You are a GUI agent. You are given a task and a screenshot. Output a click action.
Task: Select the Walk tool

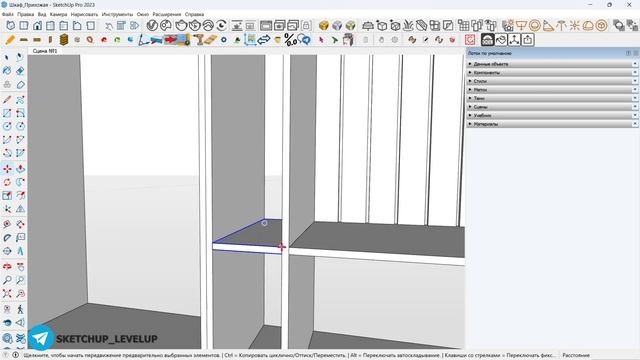coord(20,309)
